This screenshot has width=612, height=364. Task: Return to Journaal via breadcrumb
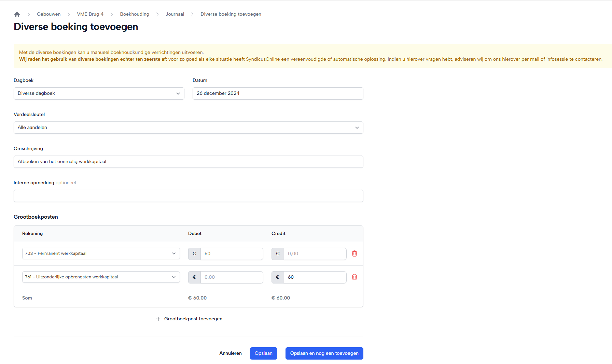point(175,14)
